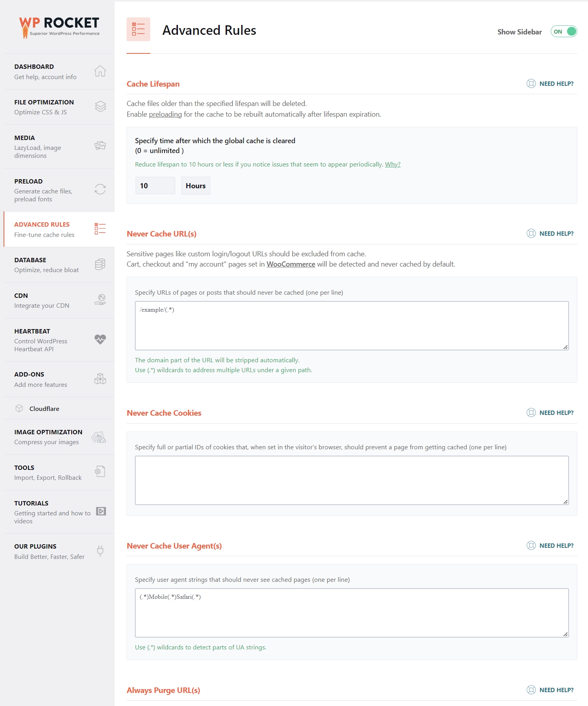Open the Why? link about lifespan
Image resolution: width=588 pixels, height=706 pixels.
pos(393,165)
